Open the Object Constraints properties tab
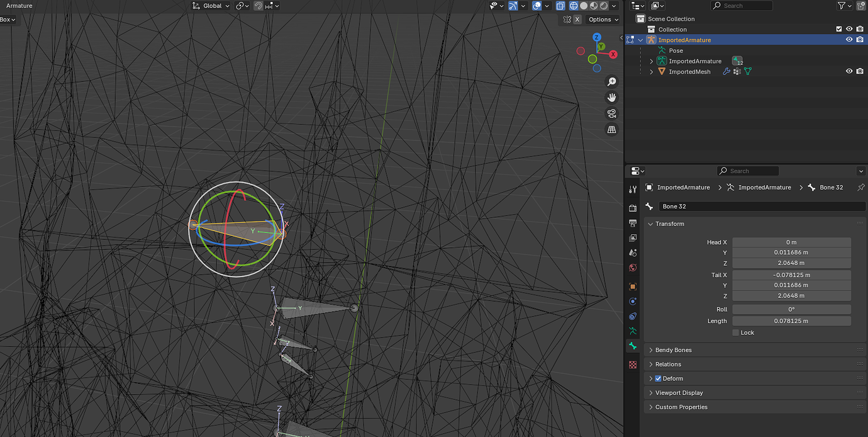Screen dimensions: 868x437 pos(633,317)
